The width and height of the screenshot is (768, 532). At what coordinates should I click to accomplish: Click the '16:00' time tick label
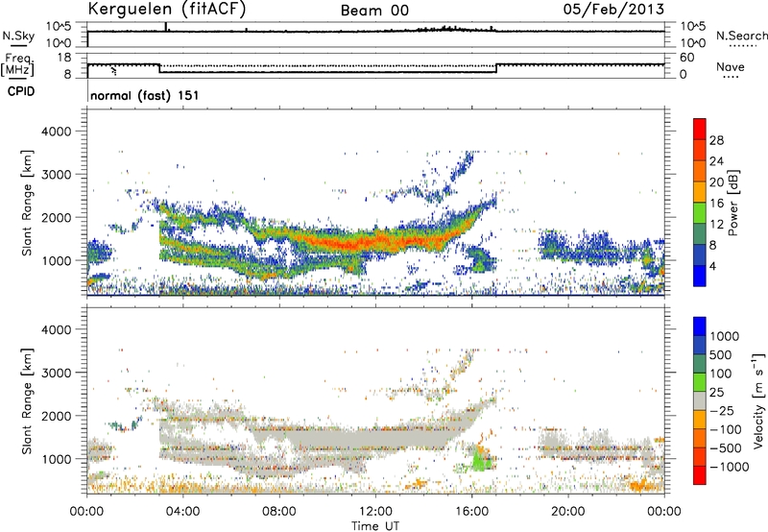(471, 512)
